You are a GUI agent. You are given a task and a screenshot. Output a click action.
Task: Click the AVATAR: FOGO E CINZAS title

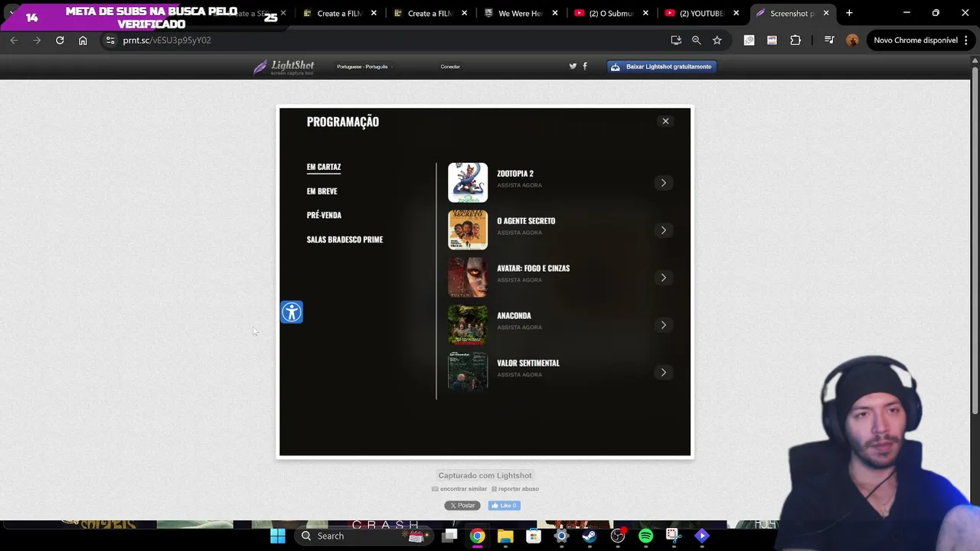[533, 269]
